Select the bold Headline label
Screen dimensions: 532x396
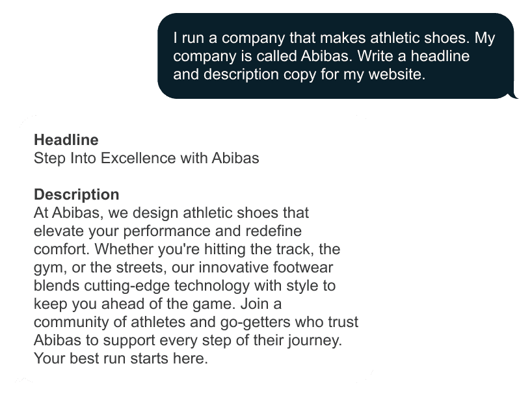point(66,140)
